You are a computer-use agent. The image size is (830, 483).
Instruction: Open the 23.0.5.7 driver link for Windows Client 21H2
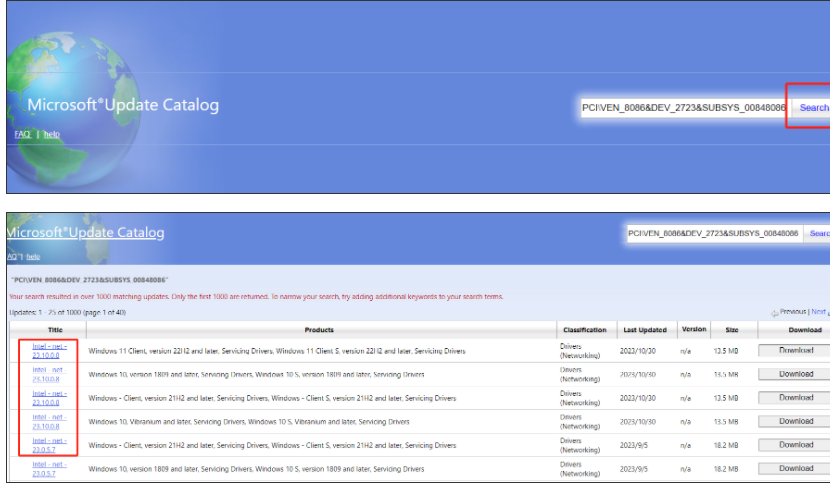tap(49, 445)
